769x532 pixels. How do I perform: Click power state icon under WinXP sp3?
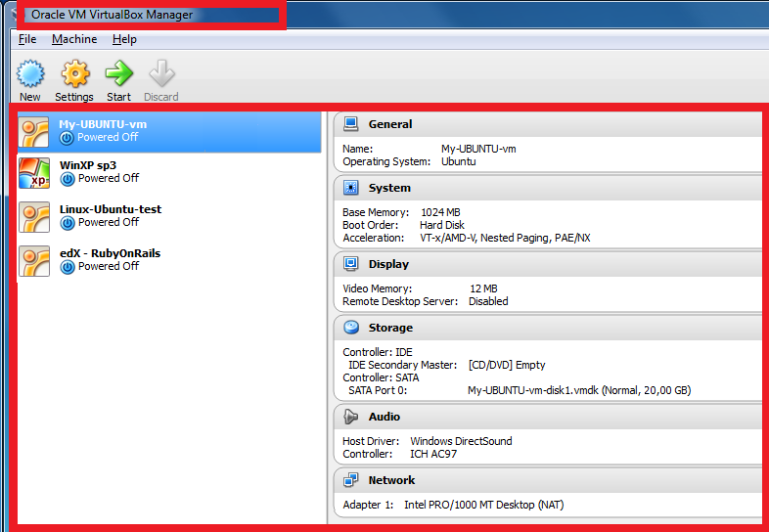point(68,179)
